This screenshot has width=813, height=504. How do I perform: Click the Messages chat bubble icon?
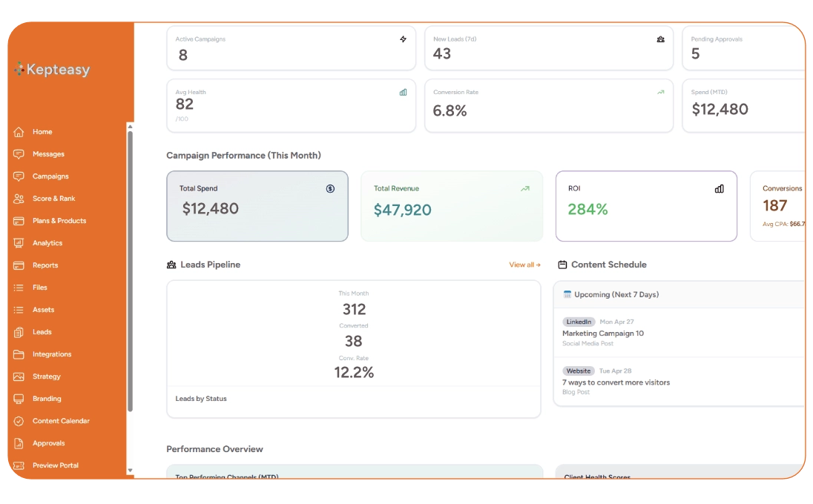point(19,154)
